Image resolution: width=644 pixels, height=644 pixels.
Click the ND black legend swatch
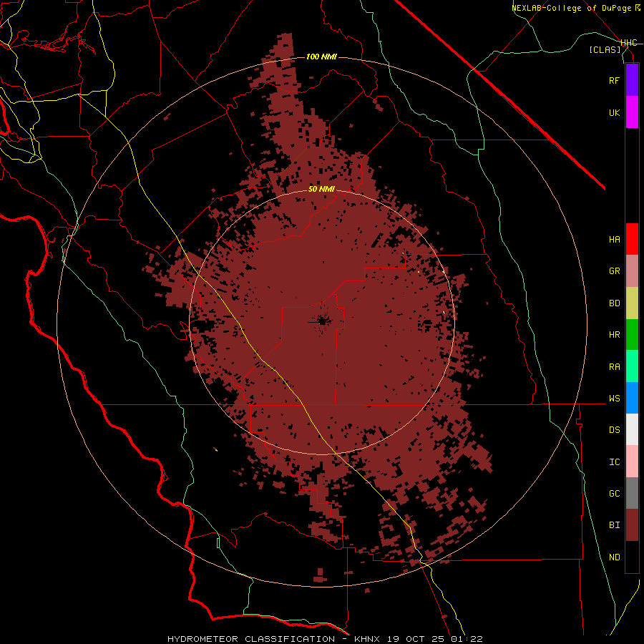pyautogui.click(x=632, y=557)
